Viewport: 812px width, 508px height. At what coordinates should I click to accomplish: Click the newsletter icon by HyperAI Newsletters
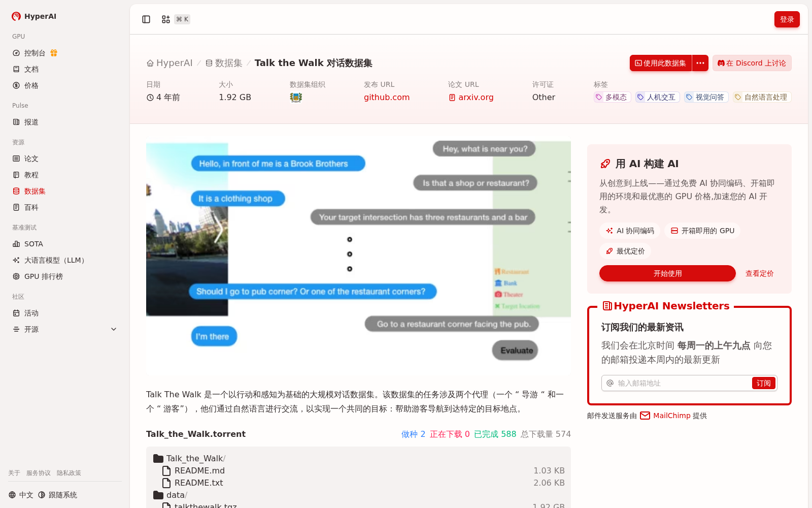607,306
